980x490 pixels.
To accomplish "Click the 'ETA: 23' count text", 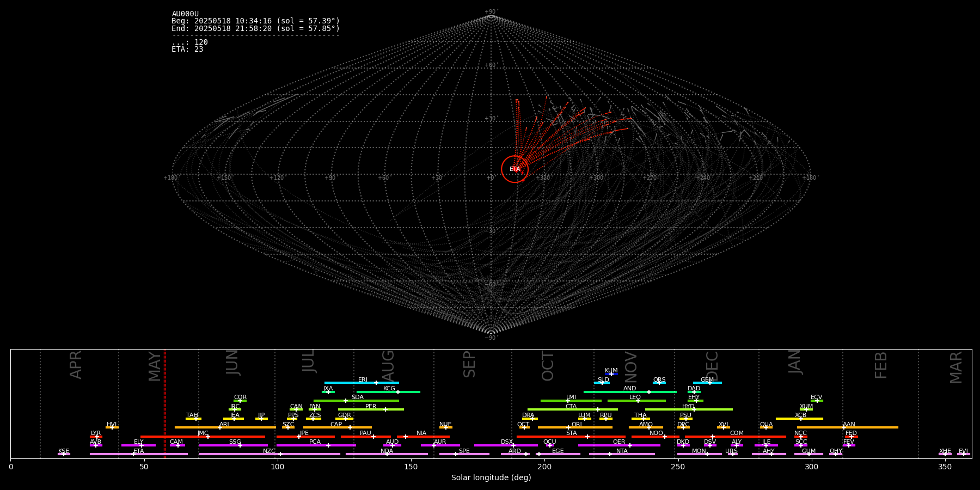I will pos(187,50).
